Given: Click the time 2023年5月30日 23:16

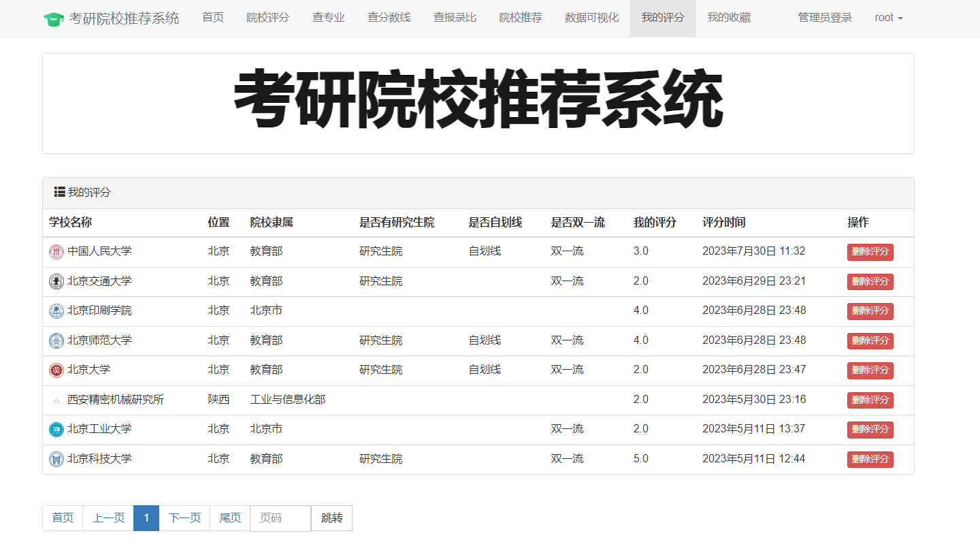Looking at the screenshot, I should (754, 400).
